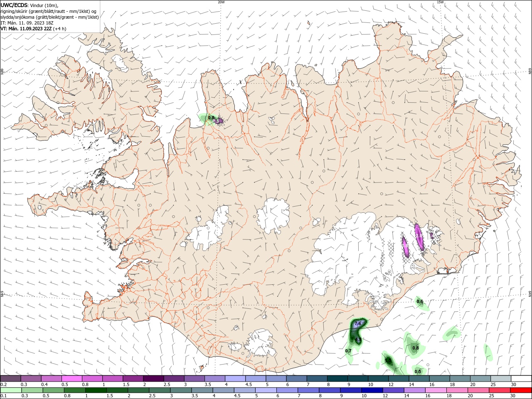Click the 0.6 precipitation value off southeast coast
Image resolution: width=532 pixels, height=399 pixels.
[420, 302]
